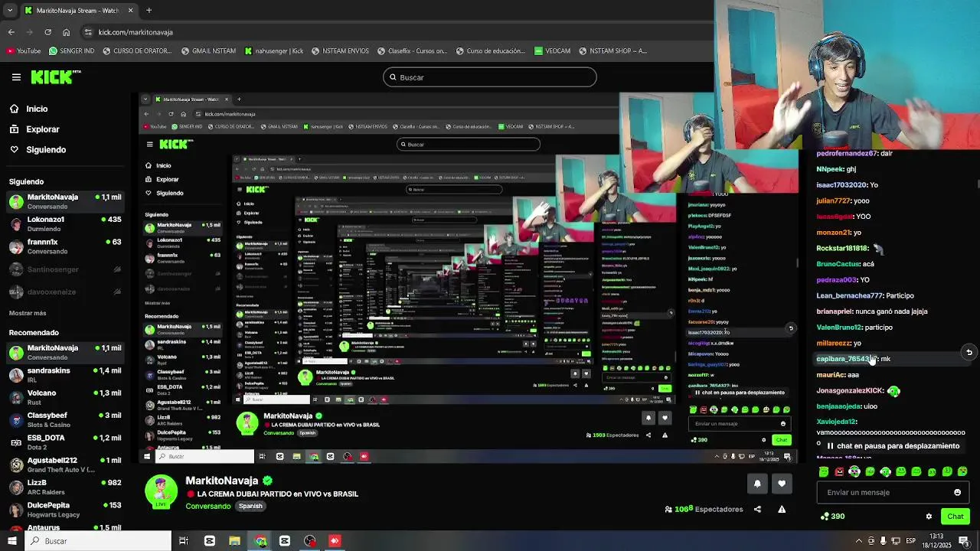This screenshot has width=980, height=551.
Task: Click the green Kick logo in header
Action: point(55,77)
